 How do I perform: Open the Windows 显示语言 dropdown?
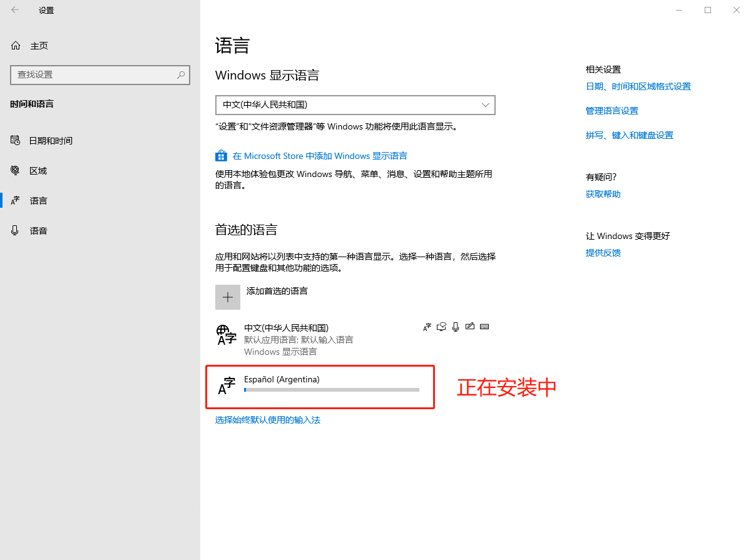coord(355,105)
